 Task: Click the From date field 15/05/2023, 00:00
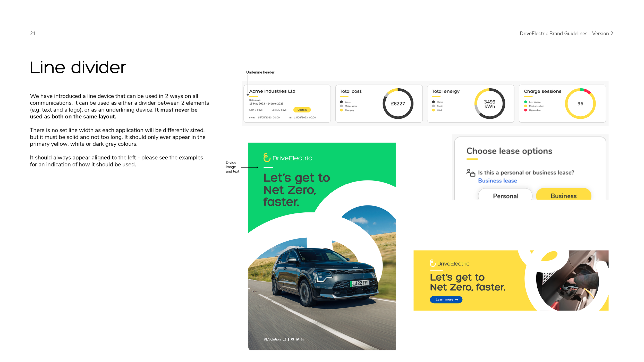tap(268, 117)
